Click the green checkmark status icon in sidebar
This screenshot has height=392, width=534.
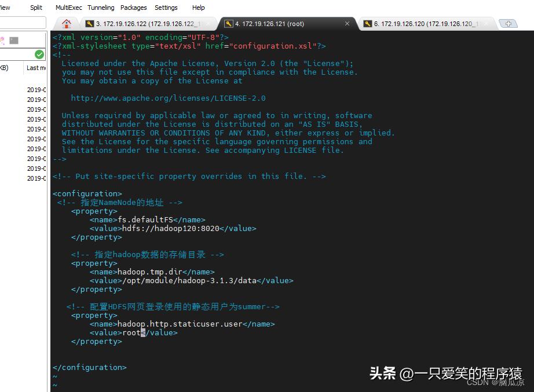(39, 54)
